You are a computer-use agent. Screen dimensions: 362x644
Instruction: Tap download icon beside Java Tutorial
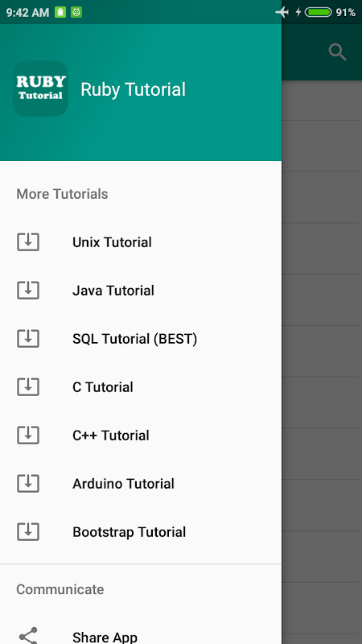(28, 291)
